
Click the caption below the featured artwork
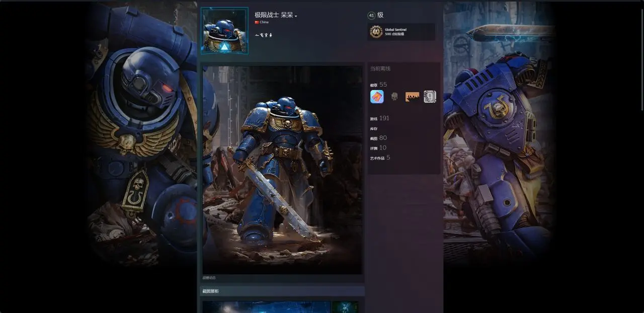209,278
